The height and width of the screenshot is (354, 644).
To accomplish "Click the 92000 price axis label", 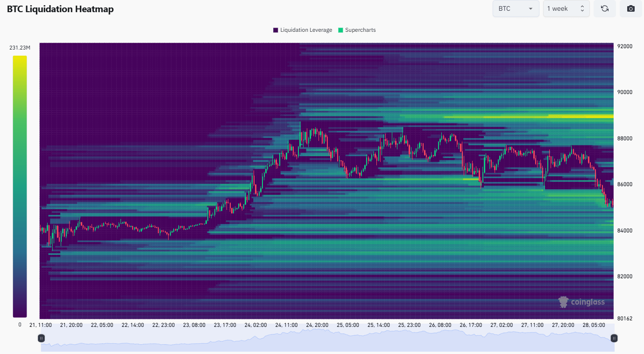I will click(624, 46).
